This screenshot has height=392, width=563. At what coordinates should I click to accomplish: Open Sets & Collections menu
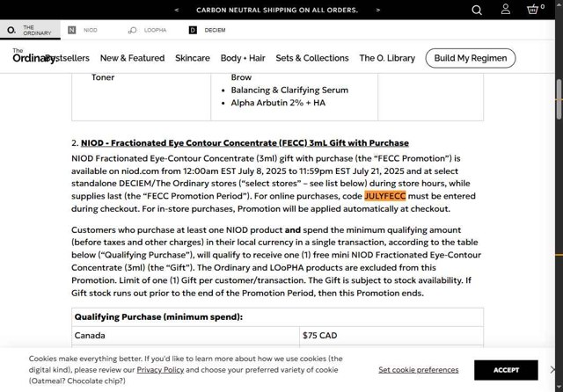pos(312,58)
